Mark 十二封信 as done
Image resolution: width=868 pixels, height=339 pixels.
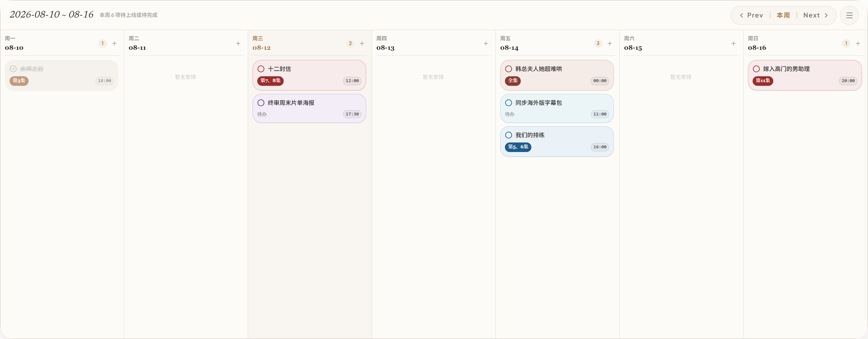pyautogui.click(x=261, y=69)
